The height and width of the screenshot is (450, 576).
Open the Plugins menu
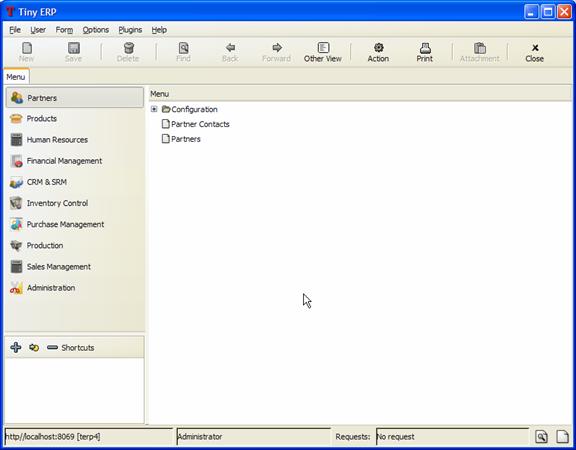pos(130,30)
